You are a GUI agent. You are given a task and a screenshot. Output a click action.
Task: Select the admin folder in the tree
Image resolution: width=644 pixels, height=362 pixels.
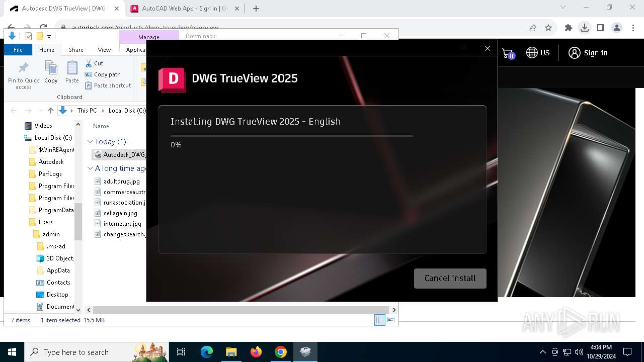point(51,234)
